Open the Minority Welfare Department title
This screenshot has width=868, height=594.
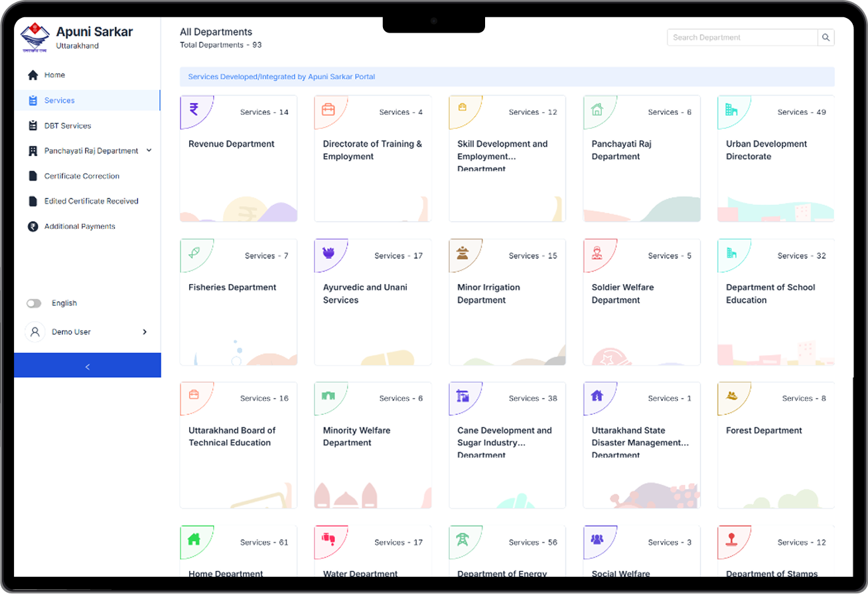click(356, 437)
